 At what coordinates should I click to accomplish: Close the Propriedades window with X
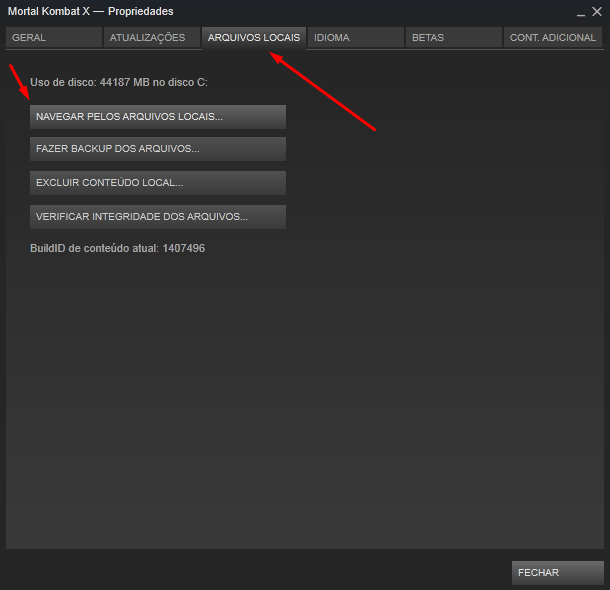point(597,12)
